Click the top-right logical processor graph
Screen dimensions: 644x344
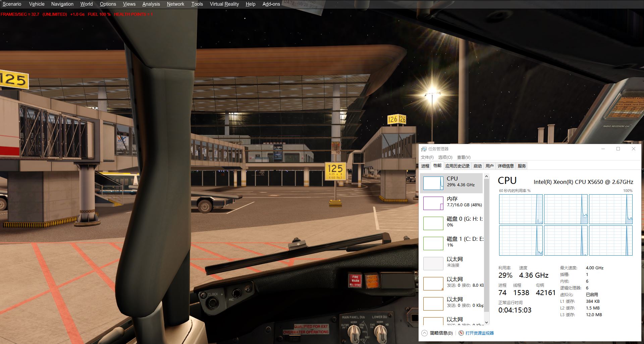pos(610,209)
